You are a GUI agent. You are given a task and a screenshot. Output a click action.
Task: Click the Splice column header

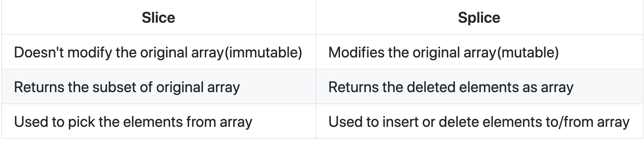click(479, 17)
